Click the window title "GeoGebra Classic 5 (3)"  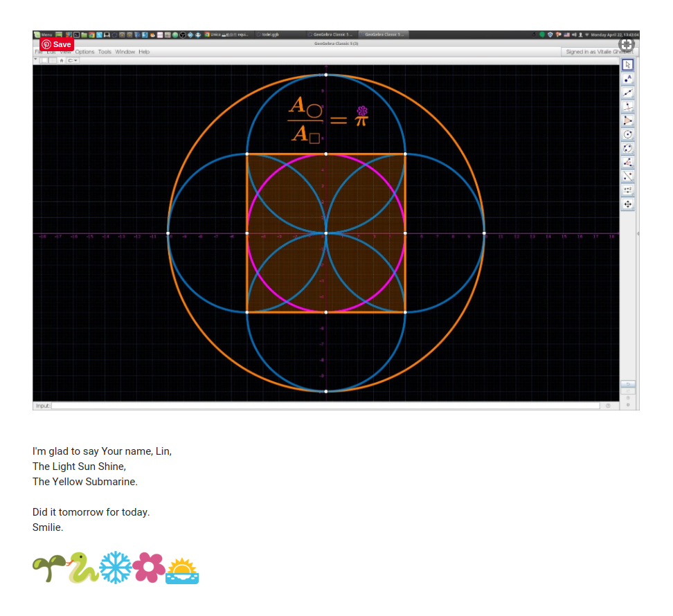click(x=336, y=44)
